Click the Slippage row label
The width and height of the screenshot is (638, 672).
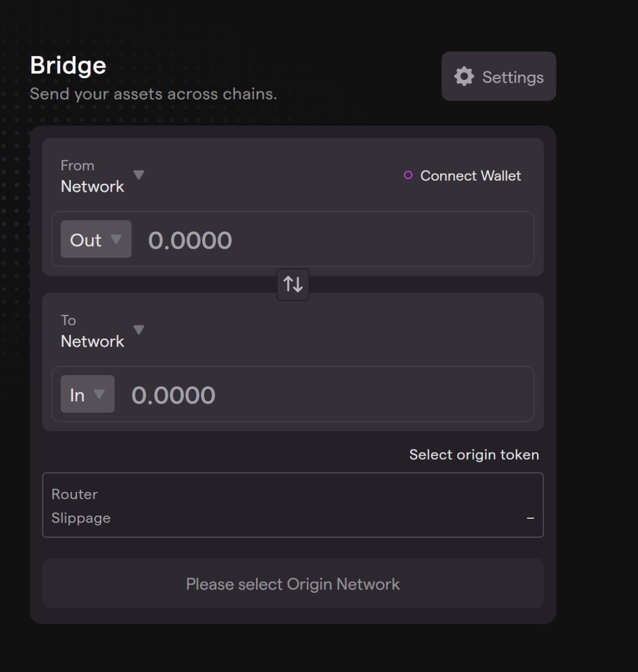click(81, 518)
